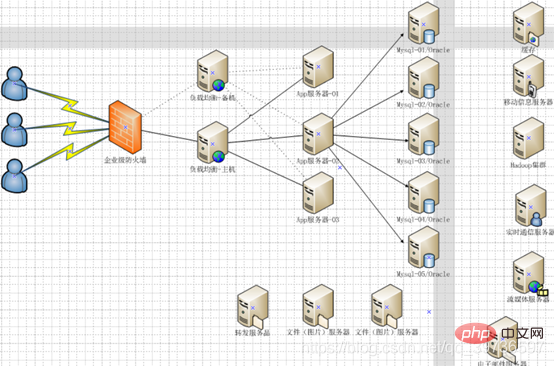The image size is (554, 366).
Task: Select the right 文件(图片)服务器 server icon
Action: [x=387, y=307]
